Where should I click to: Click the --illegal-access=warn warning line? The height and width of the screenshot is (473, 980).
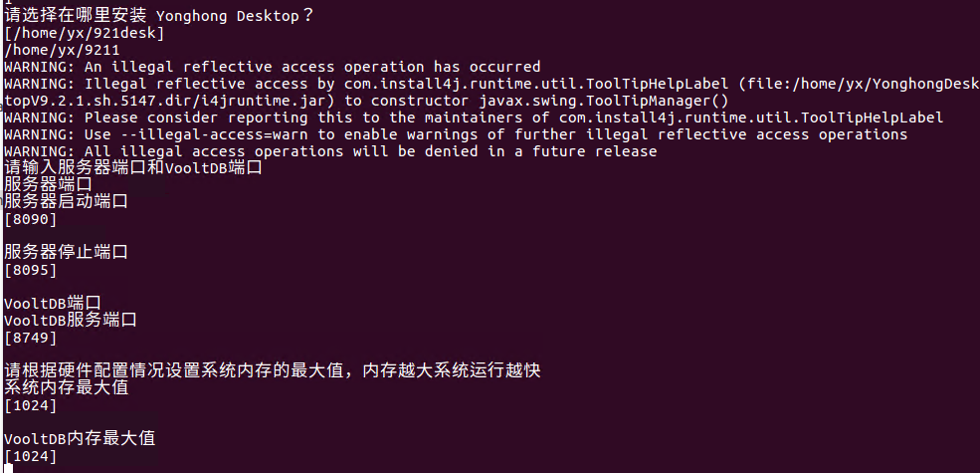[456, 134]
